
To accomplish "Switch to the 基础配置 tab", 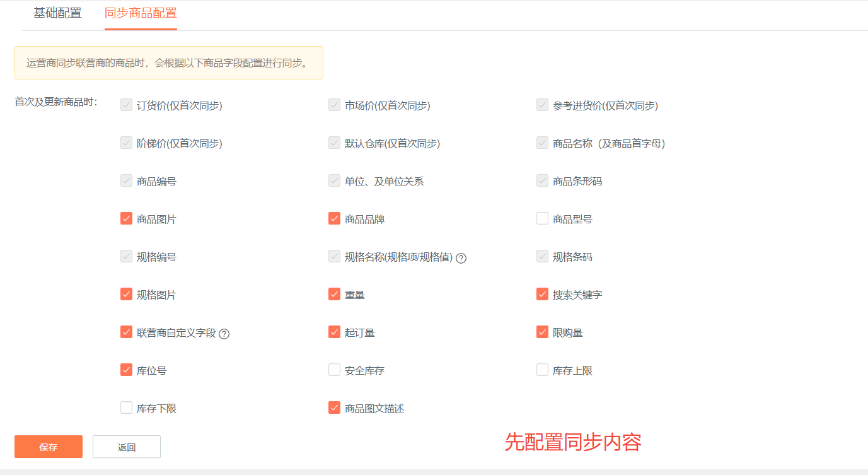I will pyautogui.click(x=57, y=13).
